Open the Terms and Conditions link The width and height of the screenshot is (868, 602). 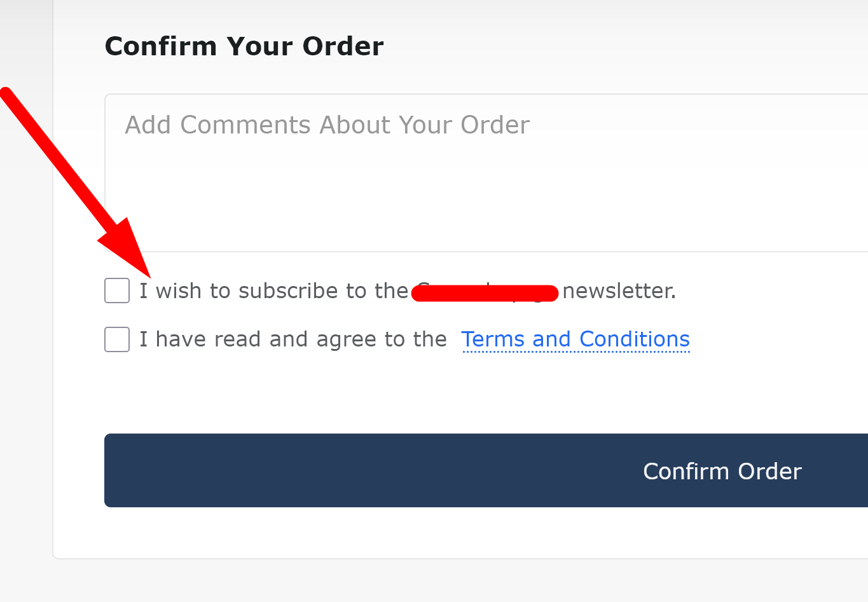click(575, 339)
